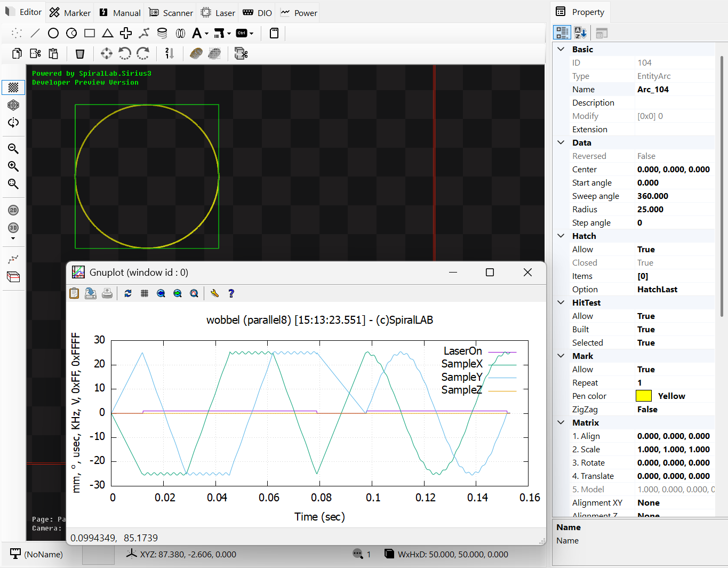Switch to 3D view mode

pos(13,228)
